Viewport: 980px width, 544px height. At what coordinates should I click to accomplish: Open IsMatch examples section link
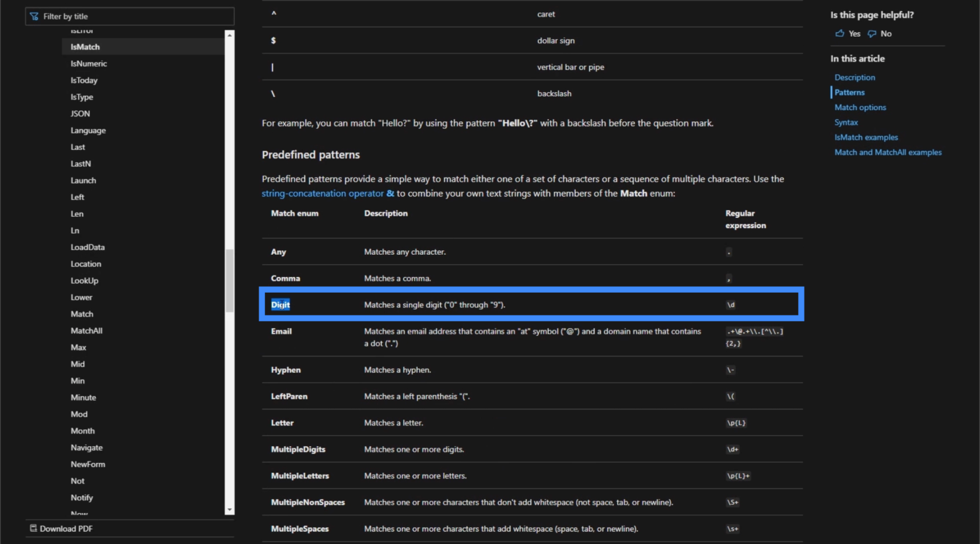pyautogui.click(x=866, y=138)
